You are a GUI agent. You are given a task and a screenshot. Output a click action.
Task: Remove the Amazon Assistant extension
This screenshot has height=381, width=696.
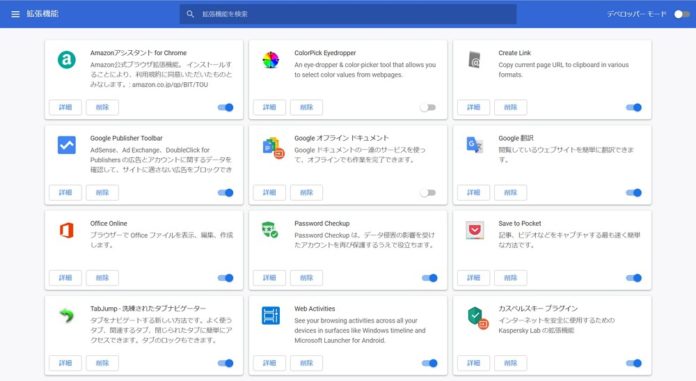pyautogui.click(x=102, y=107)
